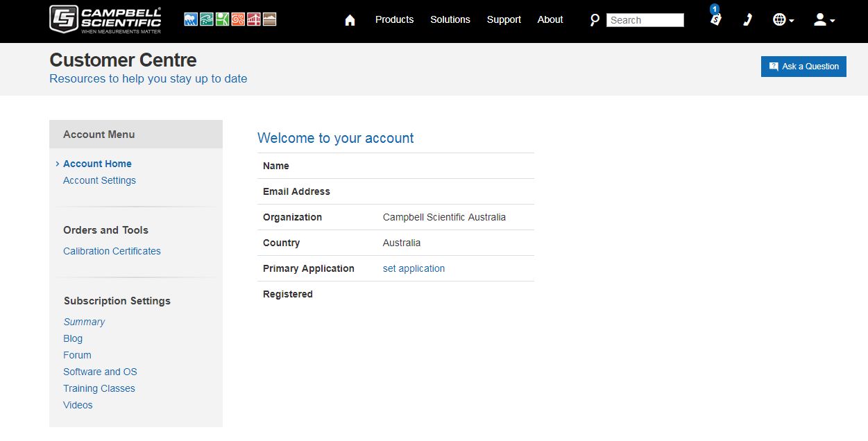Click the 'Registered' row label
This screenshot has height=441, width=868.
click(x=288, y=294)
